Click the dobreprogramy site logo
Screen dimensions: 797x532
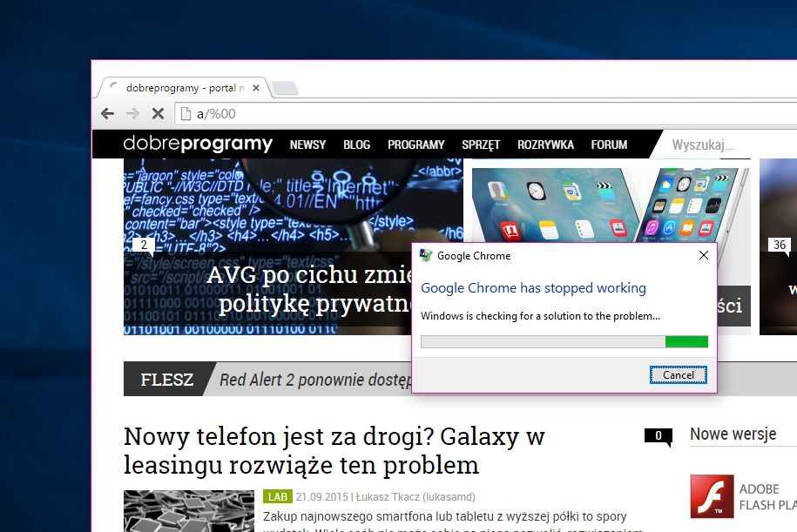point(198,144)
